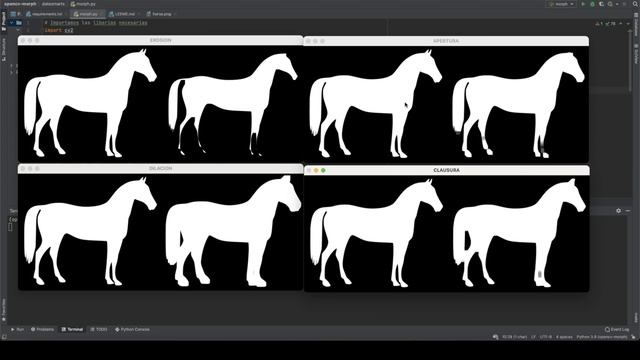The width and height of the screenshot is (640, 360).
Task: Focus the CLAUSURA image window title bar
Action: [x=447, y=170]
